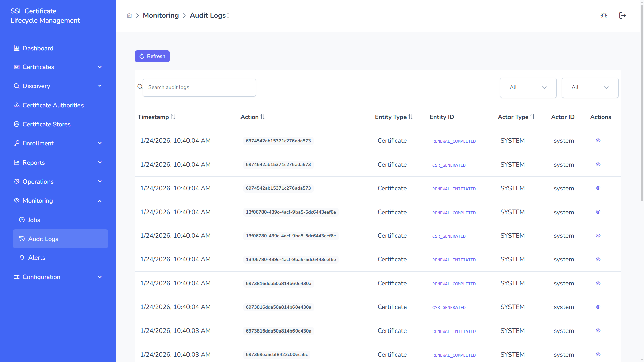The width and height of the screenshot is (644, 362).
Task: Select the Certificate Authorities sidebar icon
Action: [16, 105]
